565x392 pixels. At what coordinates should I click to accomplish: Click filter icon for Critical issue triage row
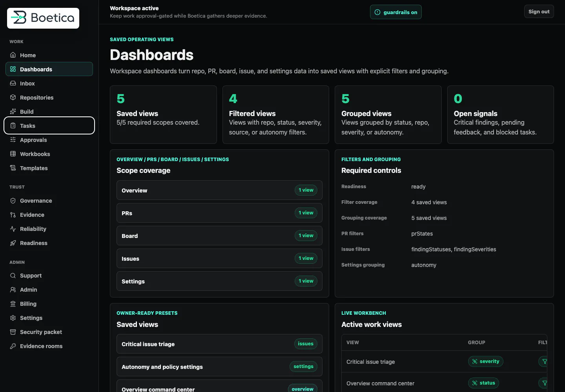click(x=545, y=361)
